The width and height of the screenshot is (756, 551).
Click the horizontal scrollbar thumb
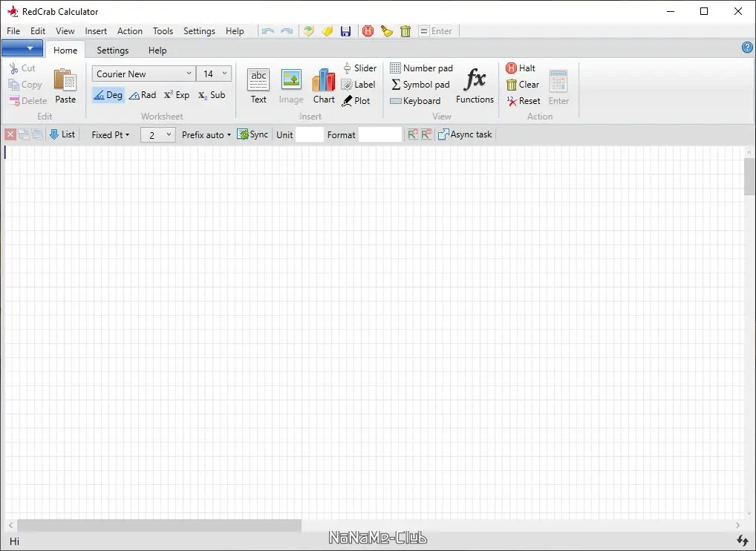159,525
